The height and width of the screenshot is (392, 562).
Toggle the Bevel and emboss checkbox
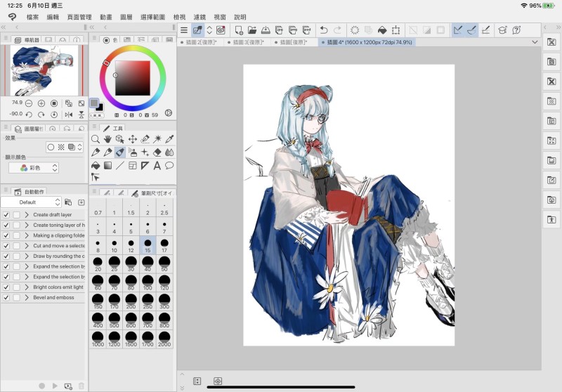click(x=6, y=298)
